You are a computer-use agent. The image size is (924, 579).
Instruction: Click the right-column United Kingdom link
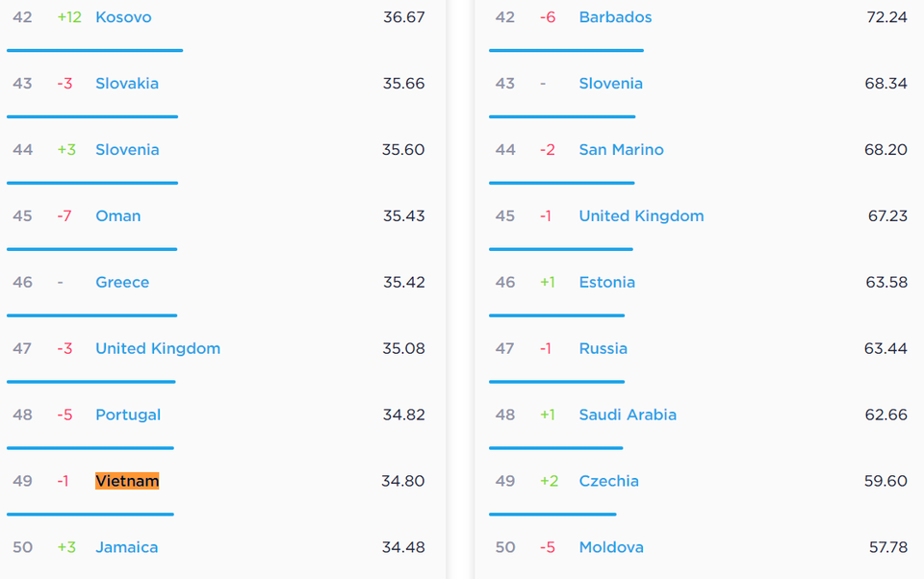(x=641, y=215)
